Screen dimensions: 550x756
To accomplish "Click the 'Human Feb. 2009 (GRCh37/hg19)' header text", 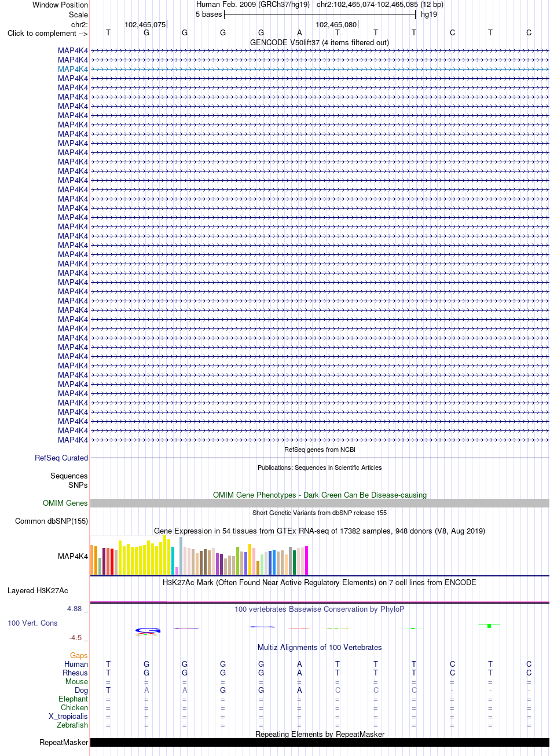I will point(253,5).
